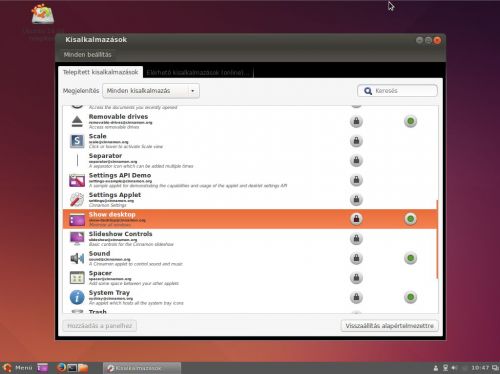Select the 'Spacer' title text
The height and width of the screenshot is (374, 500).
pos(100,273)
